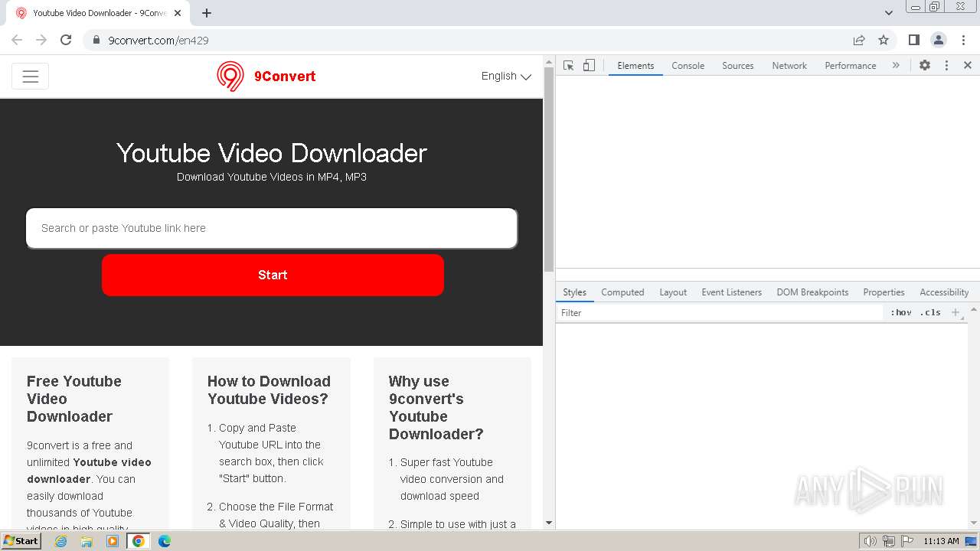Toggle the :hov element state
Viewport: 980px width, 551px height.
pos(901,313)
